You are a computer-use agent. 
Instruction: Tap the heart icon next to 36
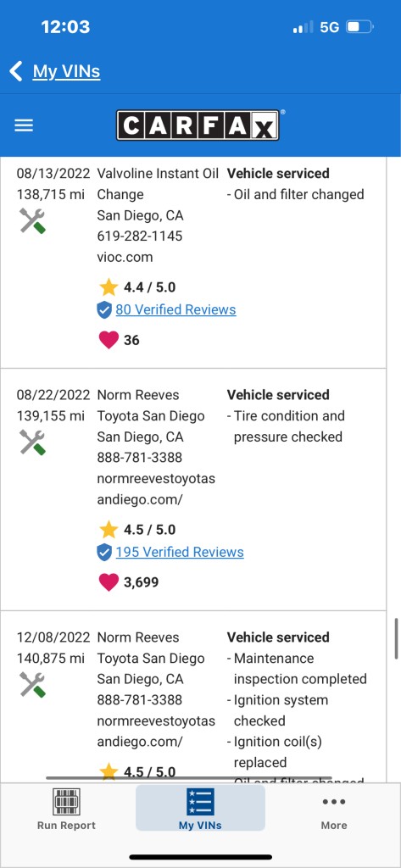click(109, 340)
